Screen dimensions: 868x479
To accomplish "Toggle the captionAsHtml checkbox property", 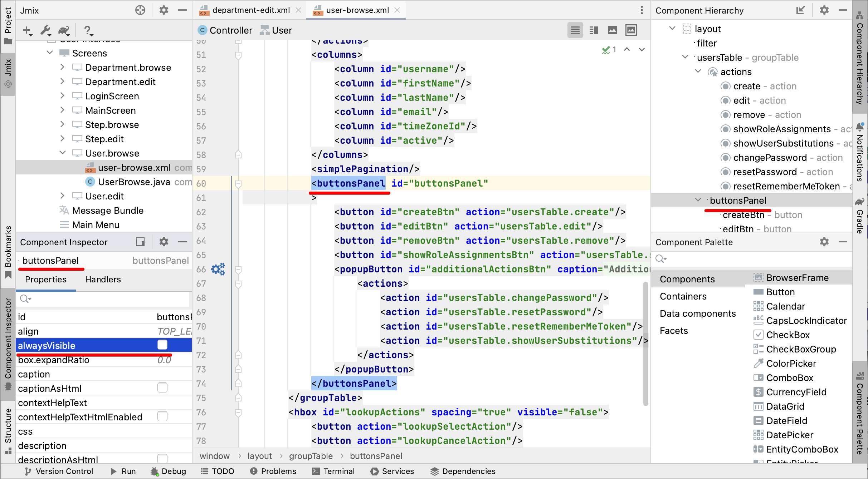I will (162, 387).
